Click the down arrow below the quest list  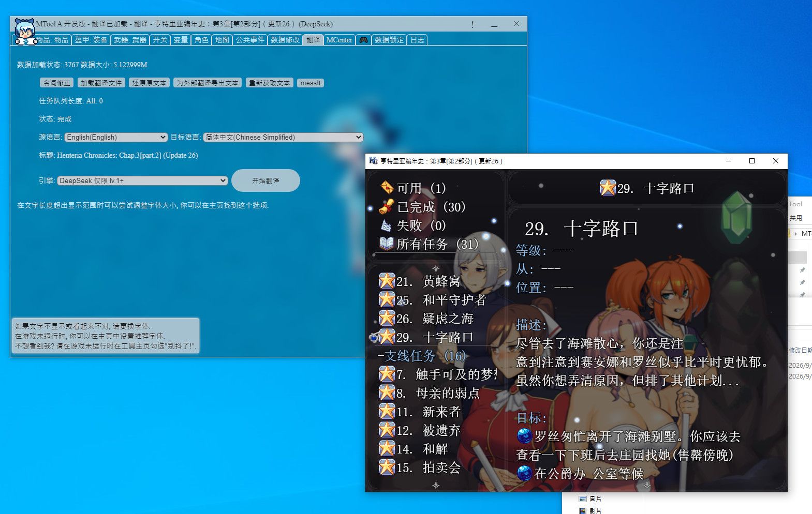(x=436, y=485)
